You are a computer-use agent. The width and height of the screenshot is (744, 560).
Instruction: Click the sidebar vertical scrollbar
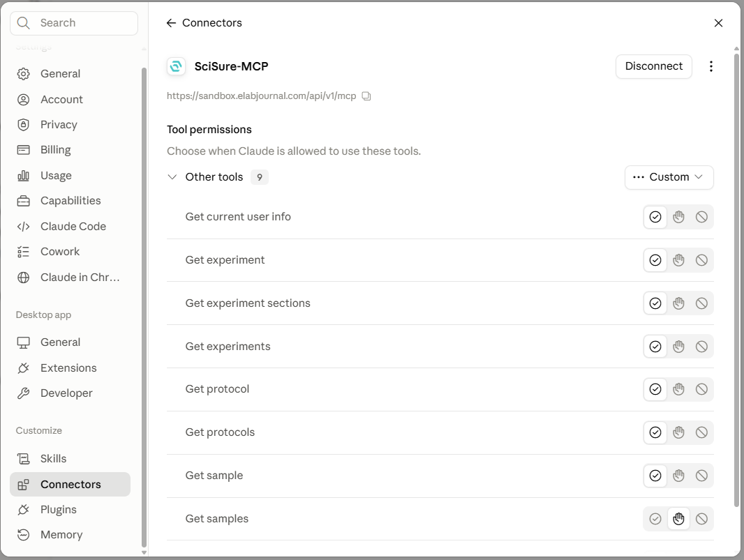[144, 308]
